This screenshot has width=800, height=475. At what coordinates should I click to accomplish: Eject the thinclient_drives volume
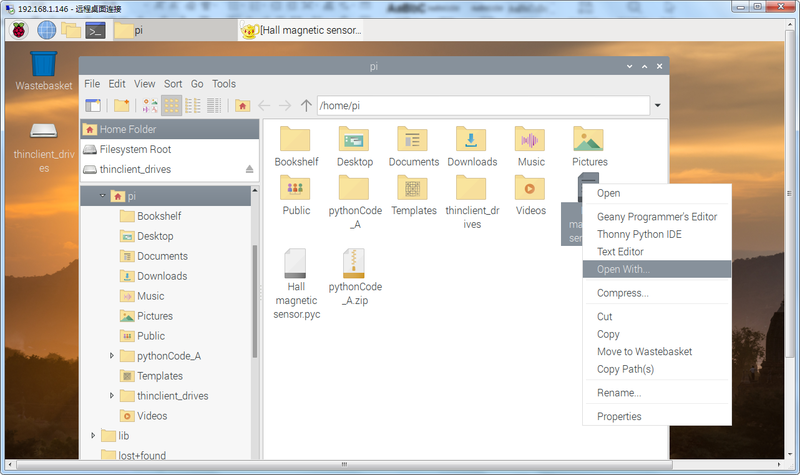click(x=249, y=170)
